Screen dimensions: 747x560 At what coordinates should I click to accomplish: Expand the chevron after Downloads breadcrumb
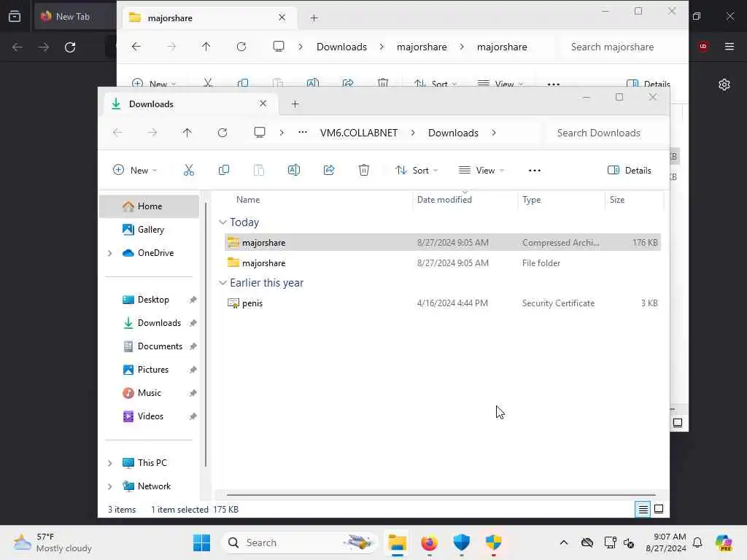[x=494, y=133]
